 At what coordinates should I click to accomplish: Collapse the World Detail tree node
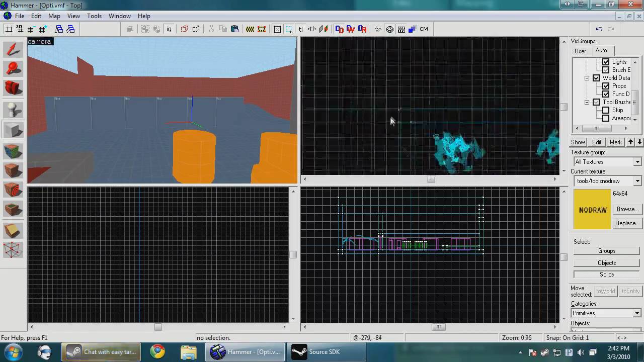[x=587, y=78]
